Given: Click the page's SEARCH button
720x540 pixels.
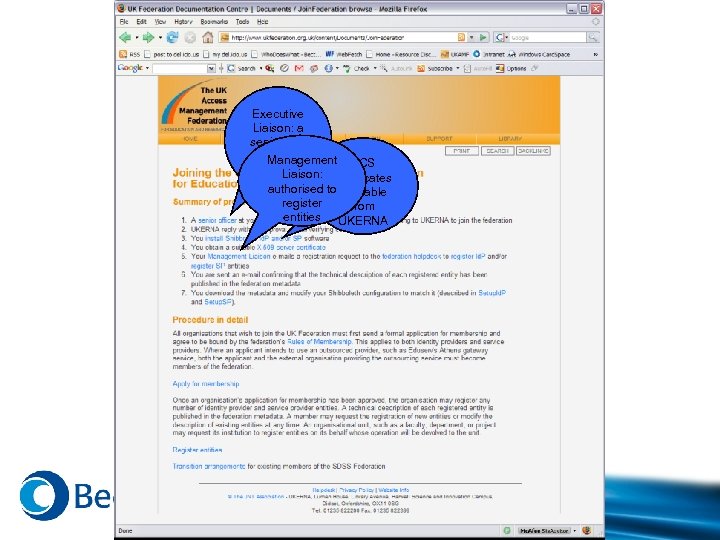Looking at the screenshot, I should click(497, 151).
